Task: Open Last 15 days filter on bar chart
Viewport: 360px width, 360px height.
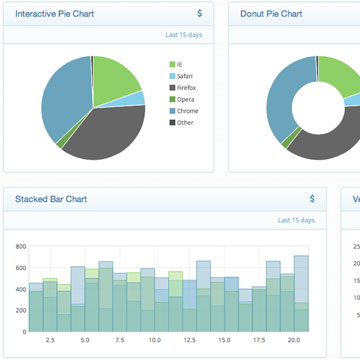Action: [x=296, y=220]
